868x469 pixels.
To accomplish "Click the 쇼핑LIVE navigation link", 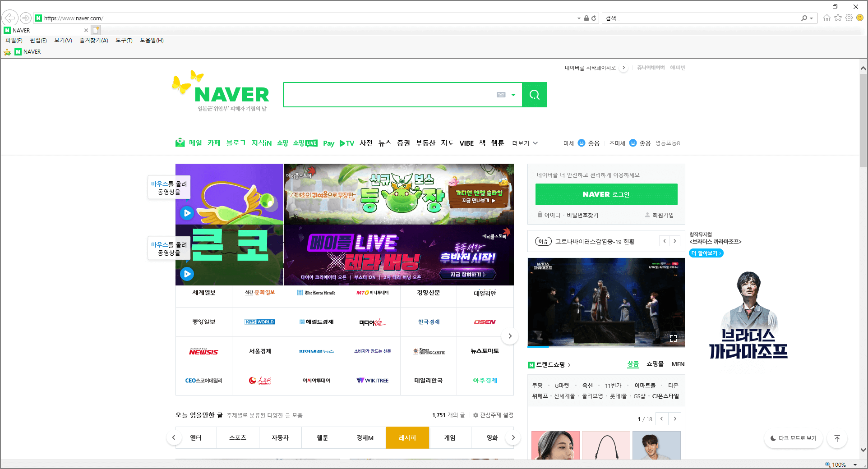I will click(x=305, y=143).
